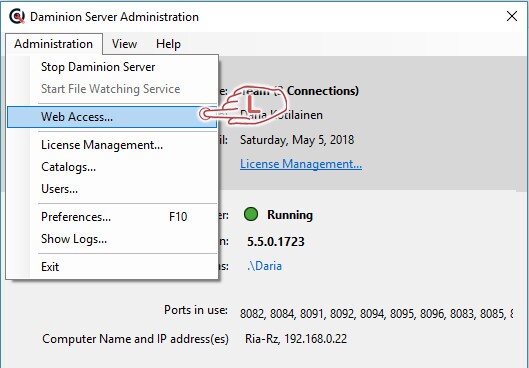The image size is (529, 368).
Task: Click the green Running status indicator
Action: 251,215
